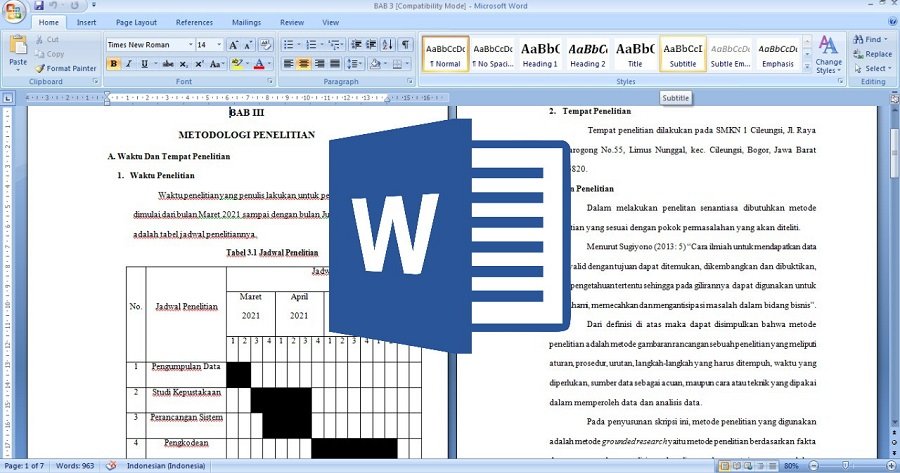Click the Increase Indent icon
The width and height of the screenshot is (900, 473).
pos(371,45)
